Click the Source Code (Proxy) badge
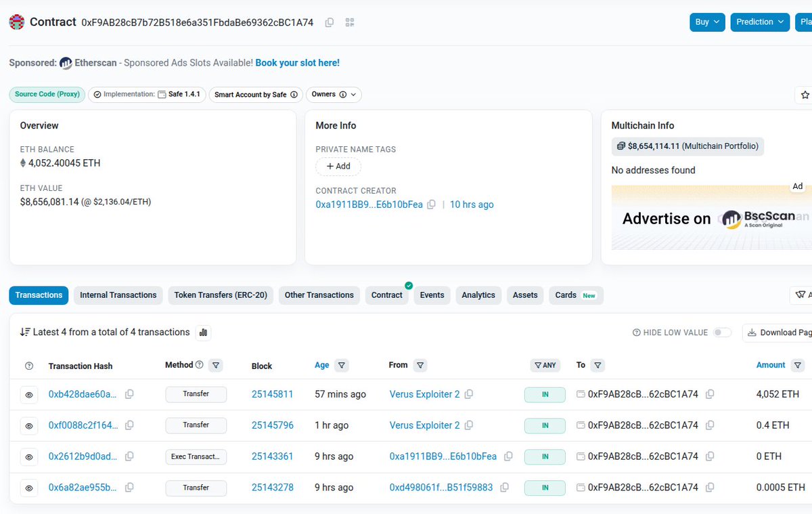812x514 pixels. tap(47, 94)
